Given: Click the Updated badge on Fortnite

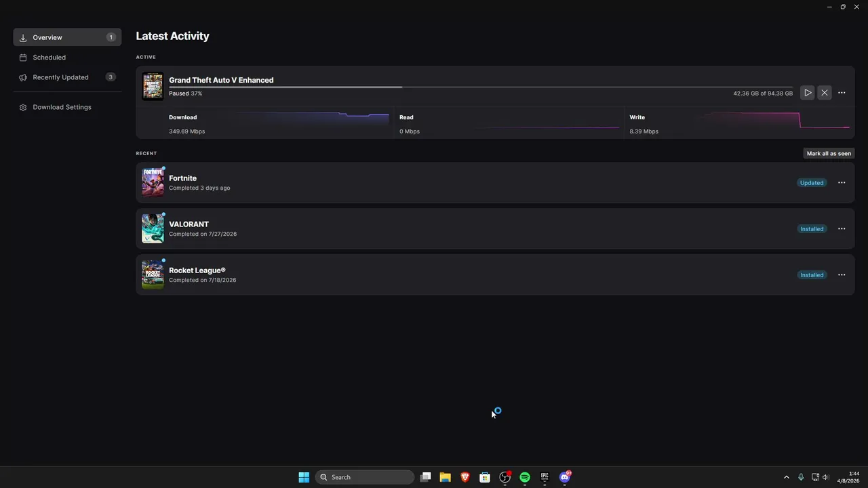Looking at the screenshot, I should [812, 182].
